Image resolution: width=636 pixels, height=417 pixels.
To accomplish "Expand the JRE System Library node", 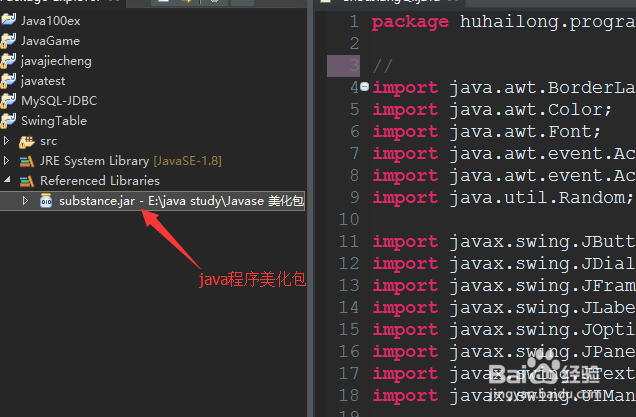I will [x=6, y=161].
